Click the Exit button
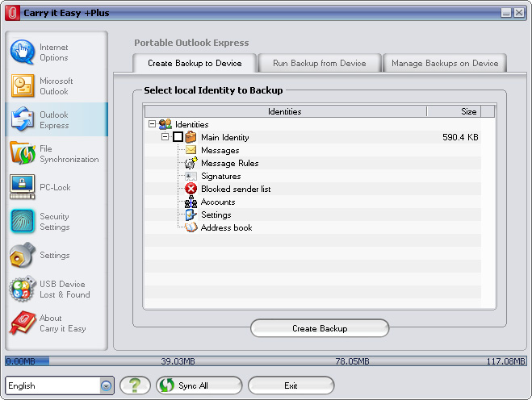The height and width of the screenshot is (400, 532). click(x=291, y=385)
